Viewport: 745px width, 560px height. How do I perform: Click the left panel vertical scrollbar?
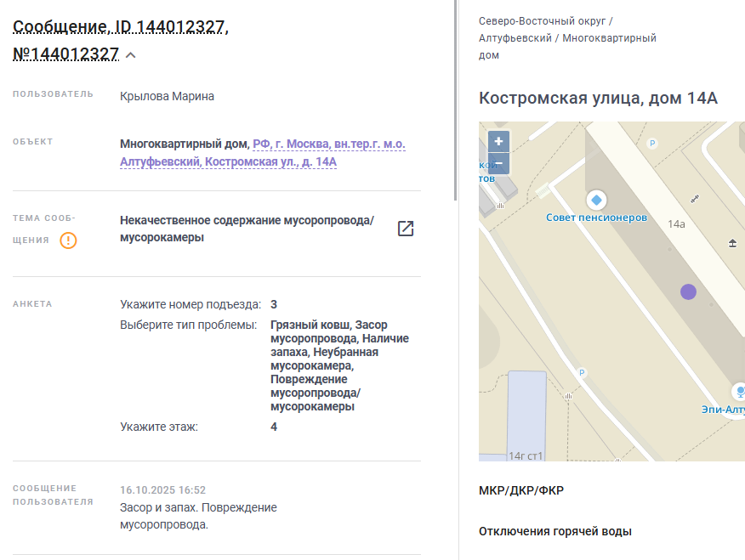(x=456, y=100)
